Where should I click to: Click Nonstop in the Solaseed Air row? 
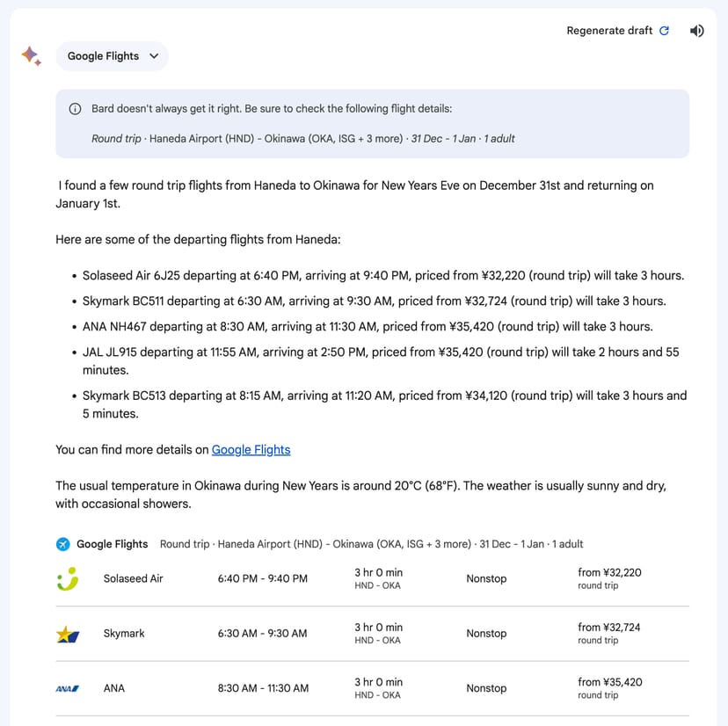pyautogui.click(x=486, y=578)
